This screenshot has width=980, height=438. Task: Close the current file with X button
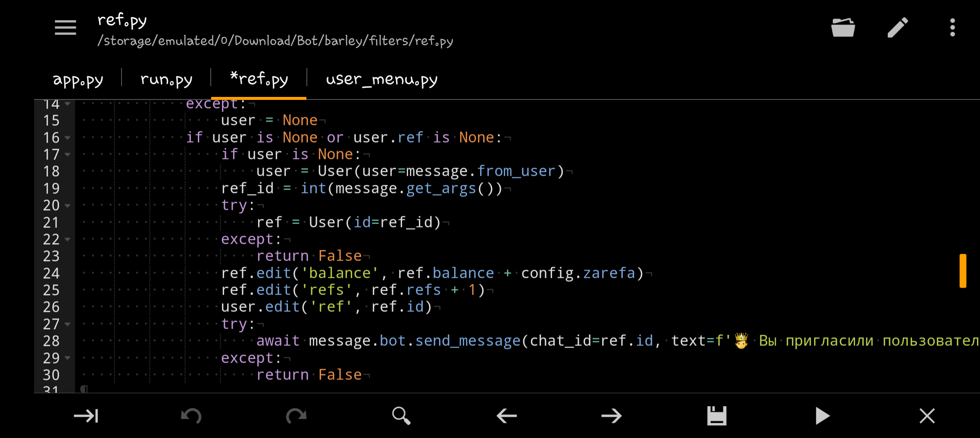(x=927, y=416)
